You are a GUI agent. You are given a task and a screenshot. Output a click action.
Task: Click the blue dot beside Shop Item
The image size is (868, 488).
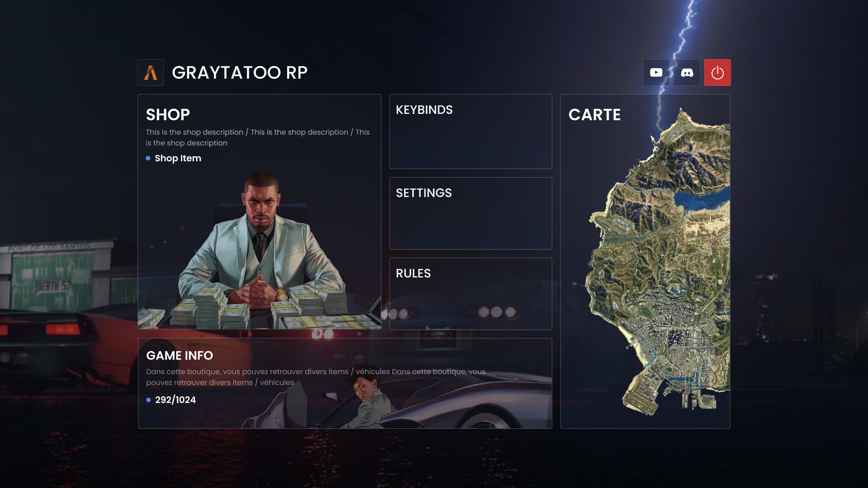coord(148,158)
